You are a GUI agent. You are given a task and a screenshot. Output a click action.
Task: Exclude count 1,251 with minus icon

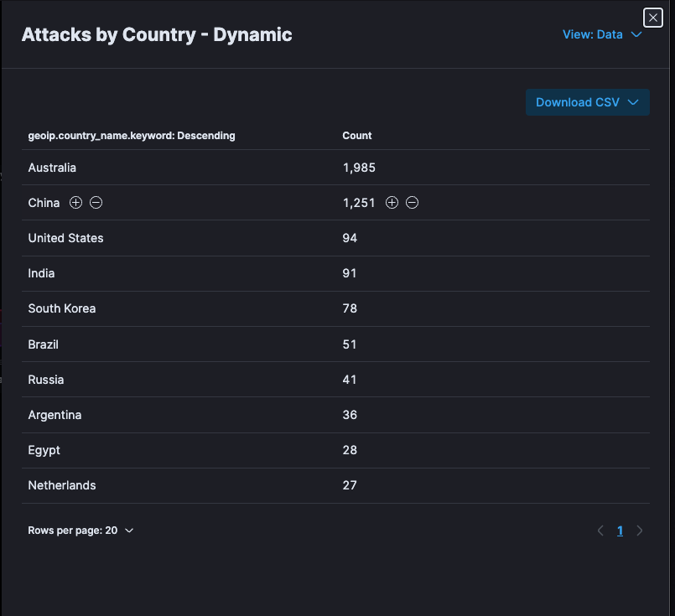tap(412, 202)
